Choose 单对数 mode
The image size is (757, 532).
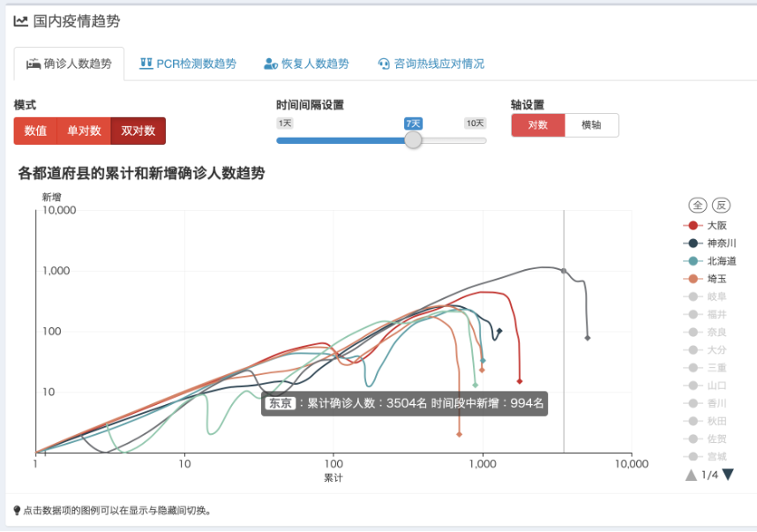[x=84, y=131]
